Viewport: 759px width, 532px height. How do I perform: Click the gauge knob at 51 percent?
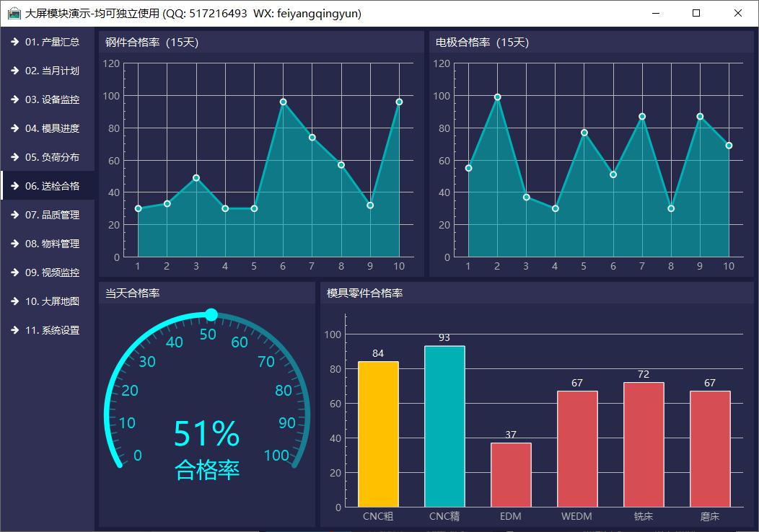point(211,314)
